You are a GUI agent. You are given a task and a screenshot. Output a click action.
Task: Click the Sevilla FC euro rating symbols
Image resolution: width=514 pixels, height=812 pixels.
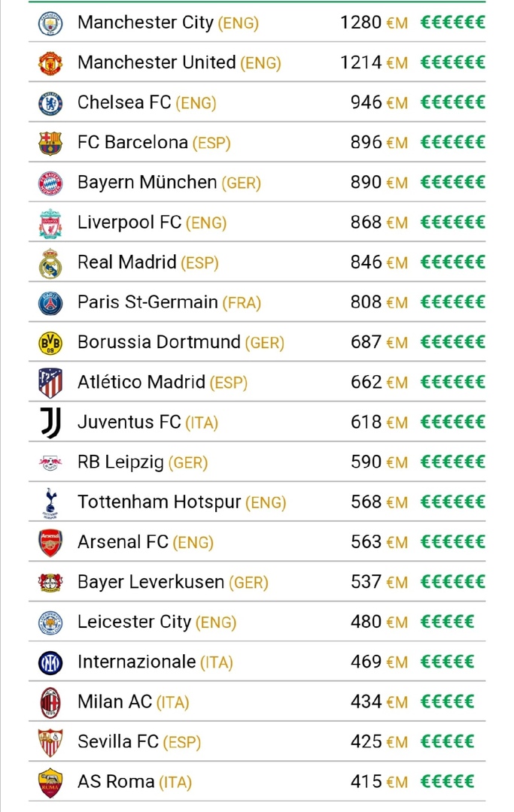(x=446, y=741)
